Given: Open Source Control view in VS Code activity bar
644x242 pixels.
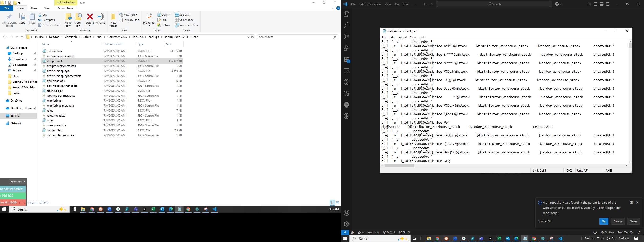Looking at the screenshot, I should pos(346,37).
